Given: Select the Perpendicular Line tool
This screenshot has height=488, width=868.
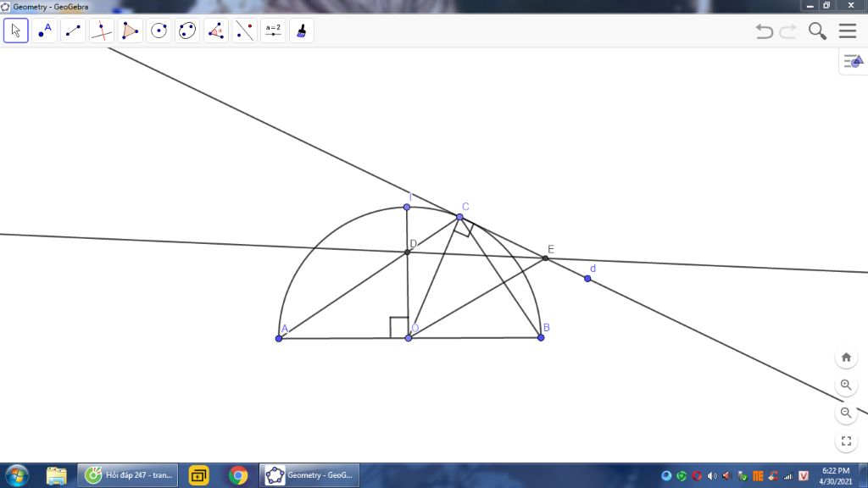Looking at the screenshot, I should click(102, 30).
